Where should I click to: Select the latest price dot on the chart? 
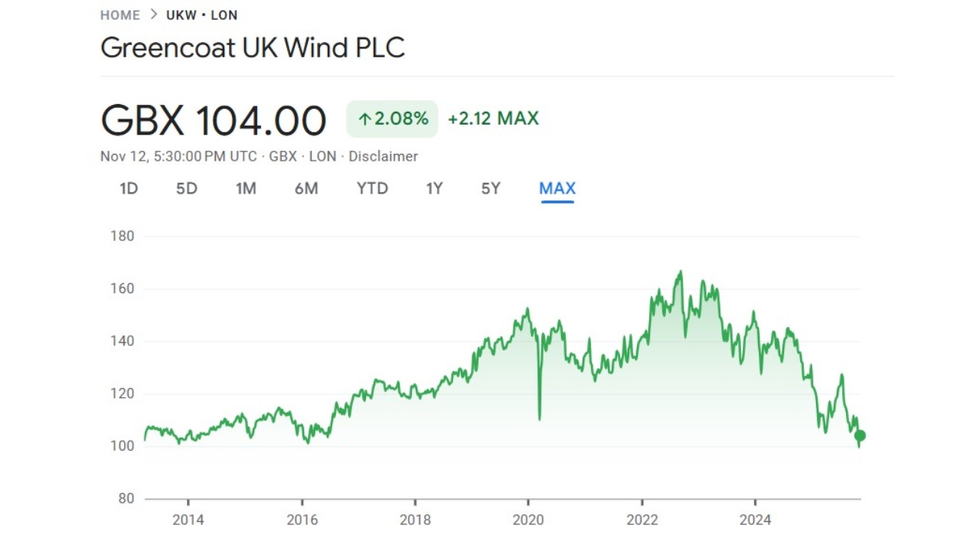(x=859, y=435)
